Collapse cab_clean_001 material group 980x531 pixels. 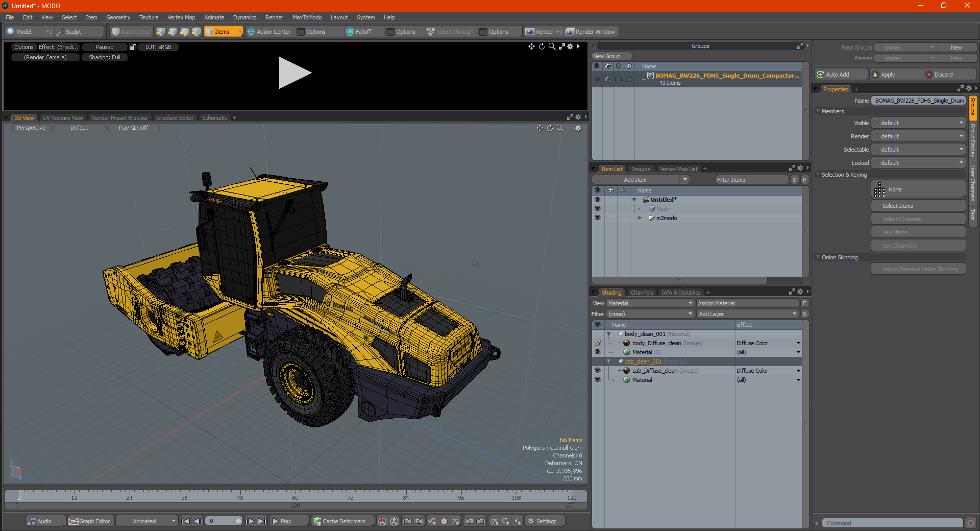click(609, 361)
